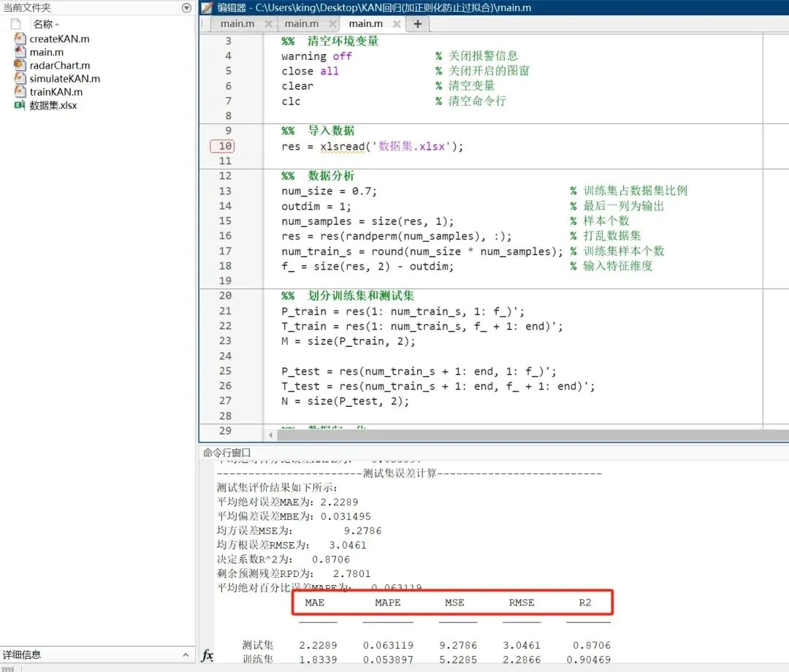Click the trainKAN.m file icon
Screen dimensions: 789x672
20,91
